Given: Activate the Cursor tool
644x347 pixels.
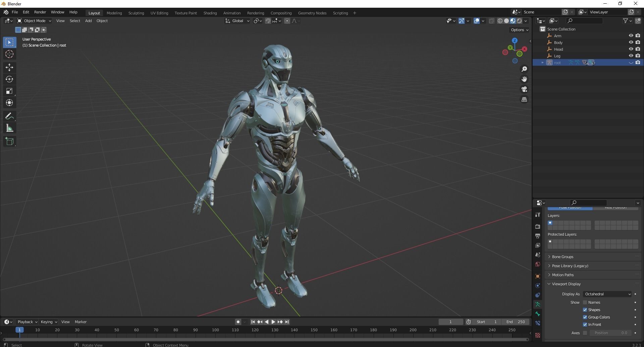Looking at the screenshot, I should (x=9, y=54).
